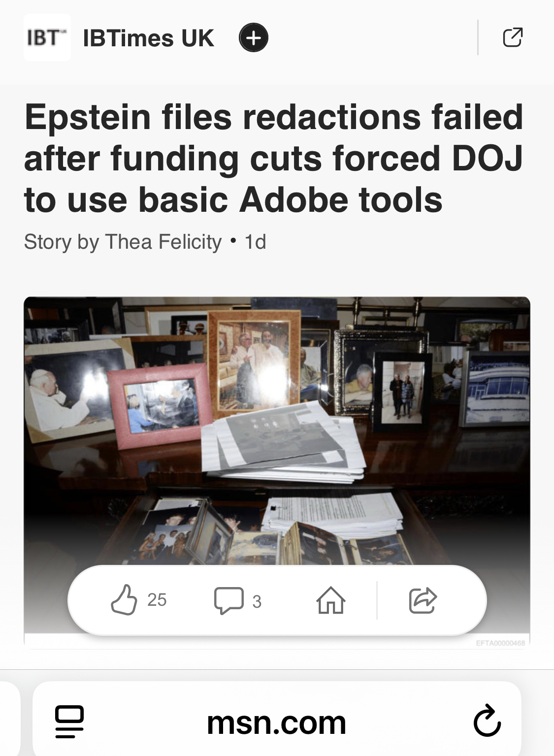Tap the EFTA00000468 image watermark
Screen dimensions: 554x756
[x=500, y=643]
